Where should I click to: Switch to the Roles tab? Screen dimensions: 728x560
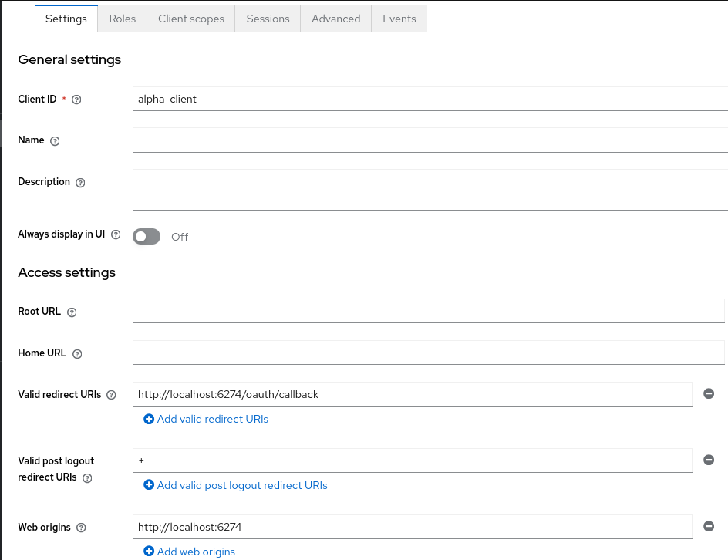click(x=123, y=19)
